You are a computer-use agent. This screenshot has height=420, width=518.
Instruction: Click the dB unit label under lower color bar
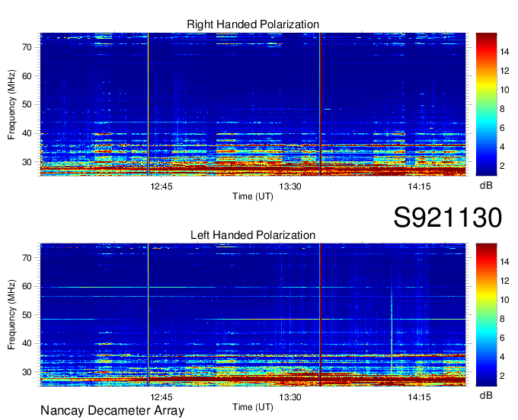tap(486, 396)
